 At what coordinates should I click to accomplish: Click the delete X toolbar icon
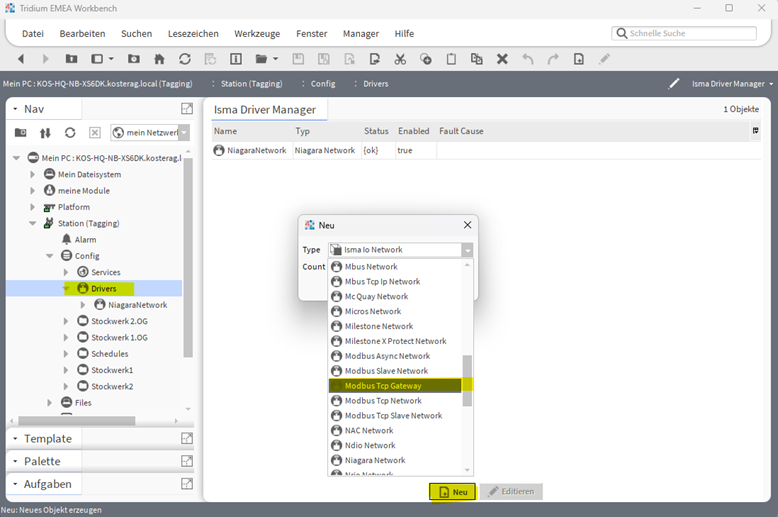502,59
